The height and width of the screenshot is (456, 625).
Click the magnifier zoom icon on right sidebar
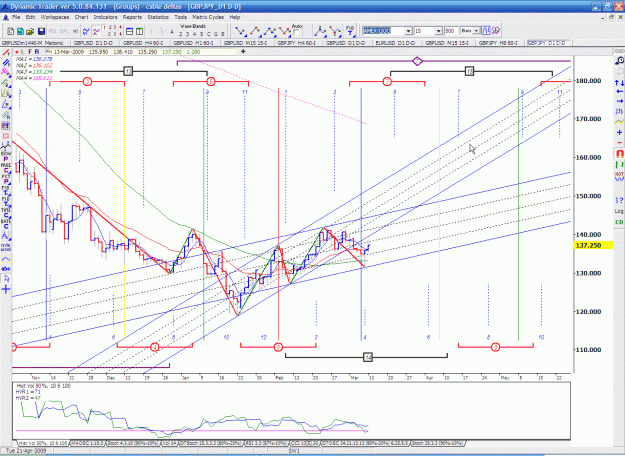(x=619, y=61)
